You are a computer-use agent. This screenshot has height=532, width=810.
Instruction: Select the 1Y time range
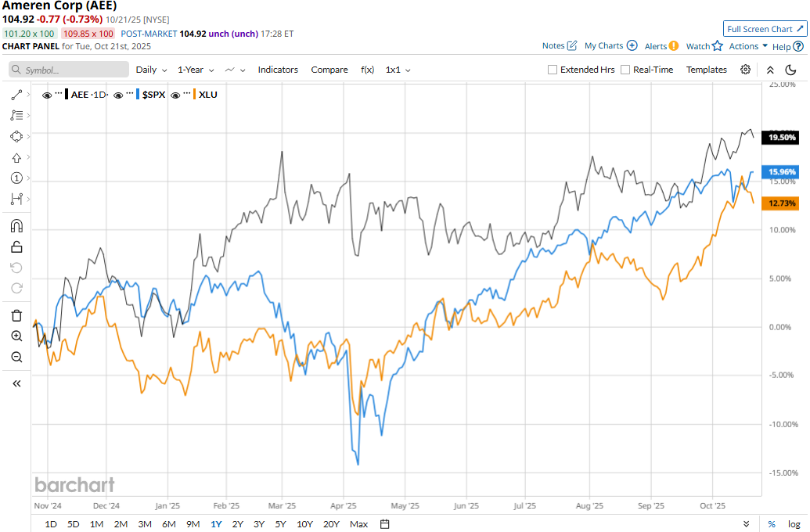[216, 524]
